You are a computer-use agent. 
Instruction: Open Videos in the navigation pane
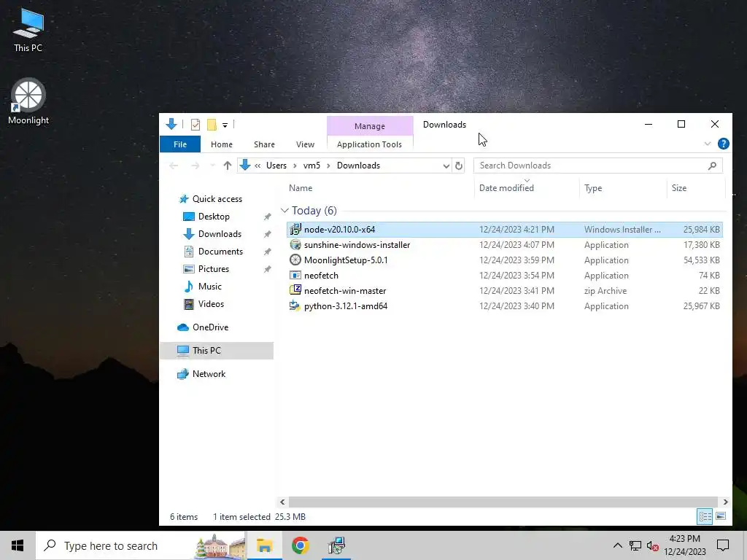click(x=211, y=304)
